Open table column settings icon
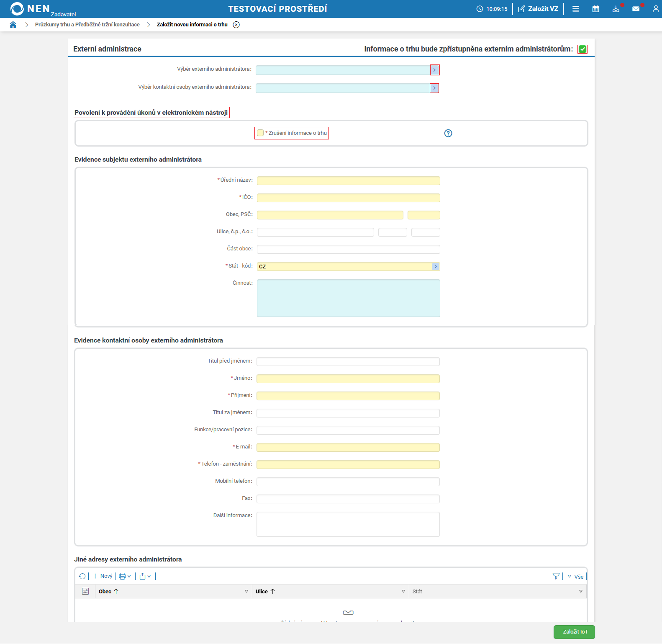The width and height of the screenshot is (662, 644). (x=85, y=591)
